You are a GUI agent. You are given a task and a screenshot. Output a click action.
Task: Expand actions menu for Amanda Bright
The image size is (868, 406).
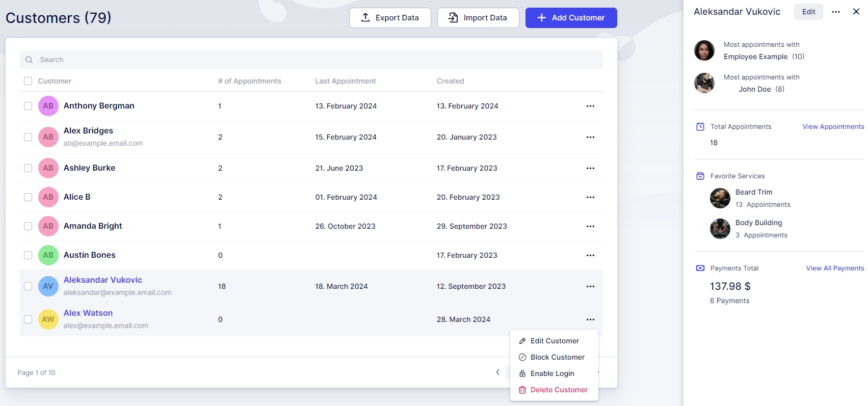590,226
